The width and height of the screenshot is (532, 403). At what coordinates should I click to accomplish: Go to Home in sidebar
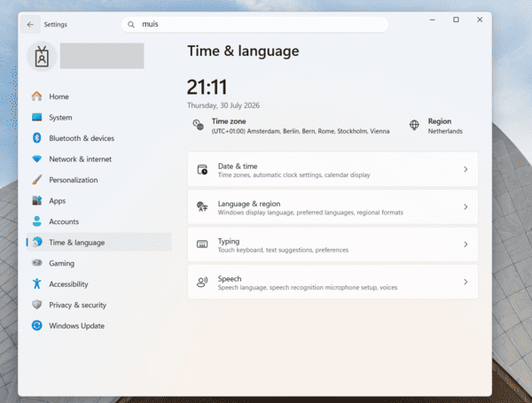98,97
